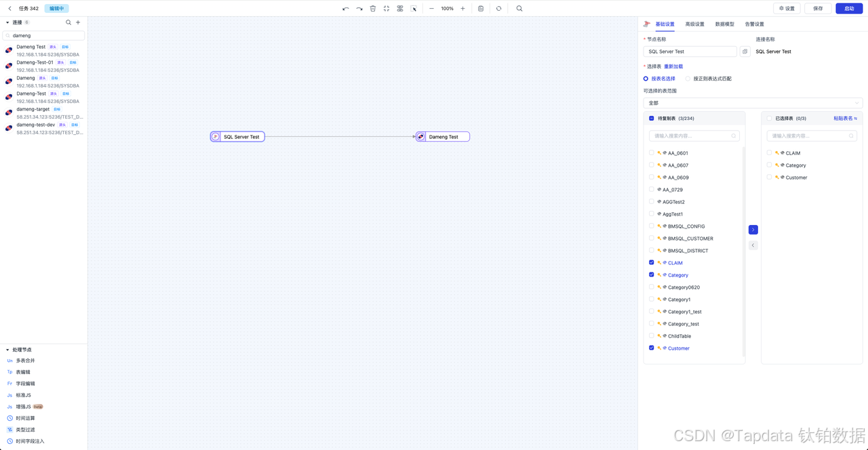The image size is (868, 450).
Task: Collapse the 处理节点 section
Action: 7,350
